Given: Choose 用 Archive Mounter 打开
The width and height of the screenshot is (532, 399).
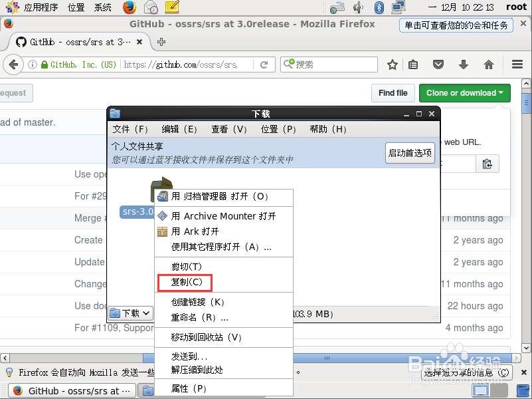Looking at the screenshot, I should (x=224, y=216).
